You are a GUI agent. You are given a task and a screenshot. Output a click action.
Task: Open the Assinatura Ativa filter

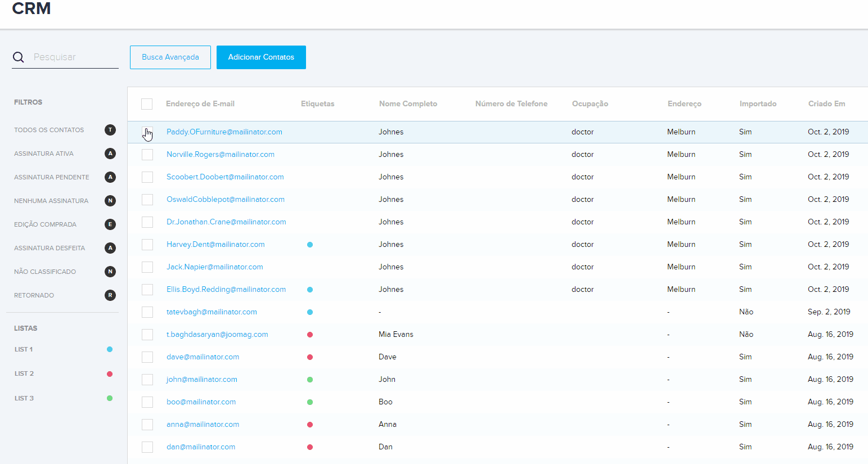pos(44,154)
